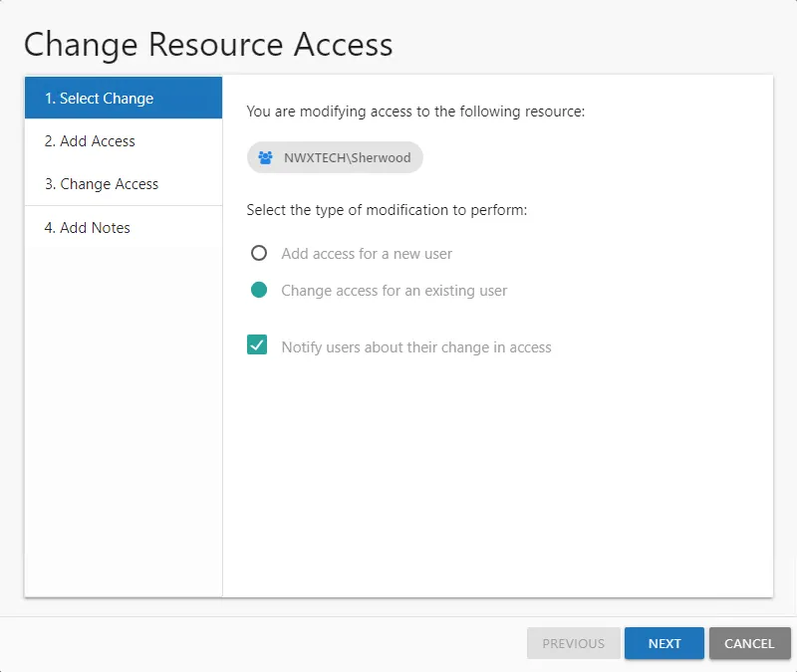
Task: Click 'You are modifying access to the following resource' text
Action: click(415, 112)
